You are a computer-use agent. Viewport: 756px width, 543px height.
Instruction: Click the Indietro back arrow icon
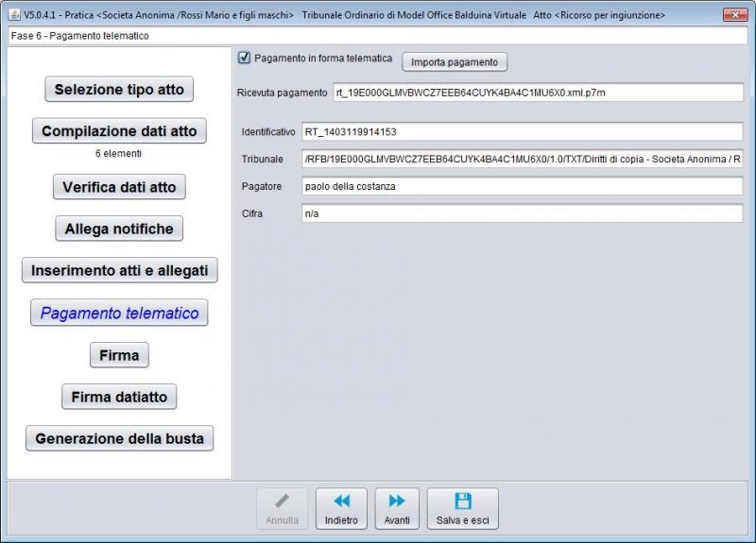coord(341,501)
